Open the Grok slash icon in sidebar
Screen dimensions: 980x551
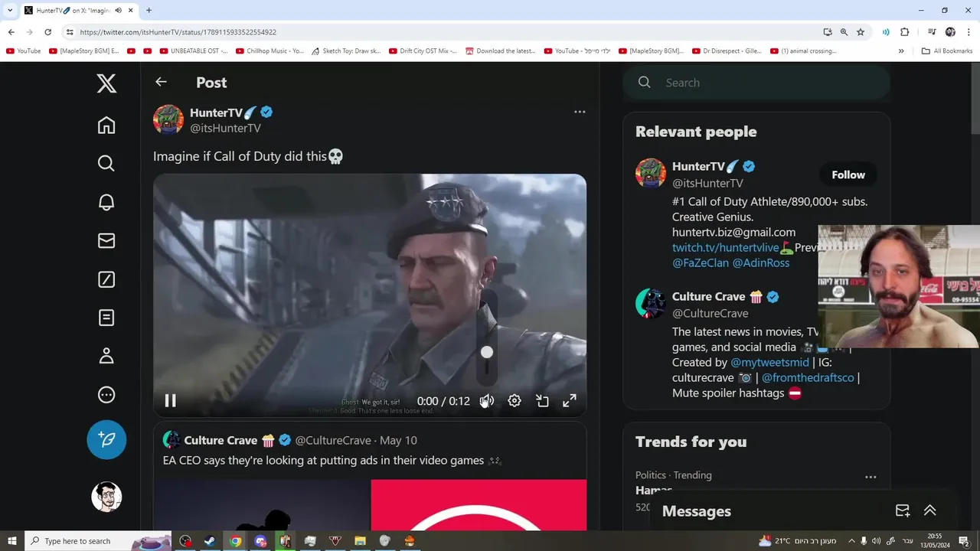106,279
